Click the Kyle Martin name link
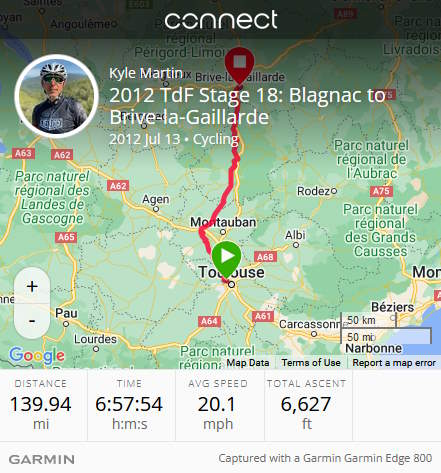The height and width of the screenshot is (473, 441). (146, 73)
